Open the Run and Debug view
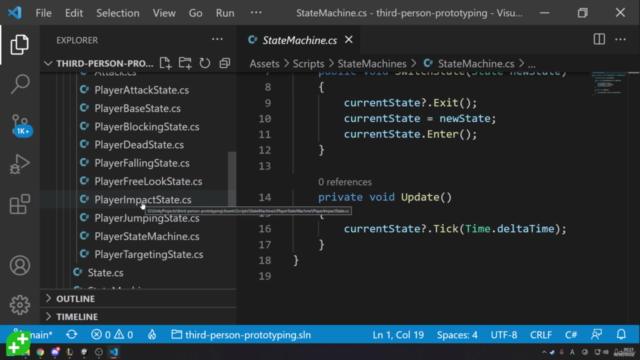640x360 pixels. point(19,164)
